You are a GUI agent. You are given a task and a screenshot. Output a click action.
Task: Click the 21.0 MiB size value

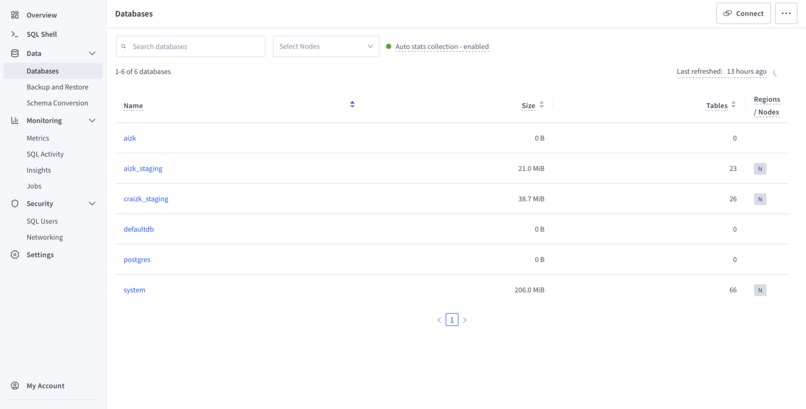[x=531, y=169]
